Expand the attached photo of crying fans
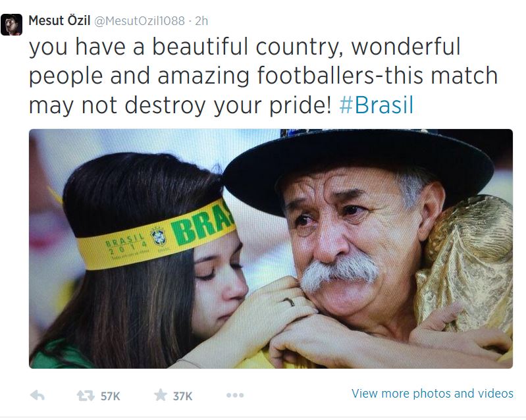 (271, 248)
